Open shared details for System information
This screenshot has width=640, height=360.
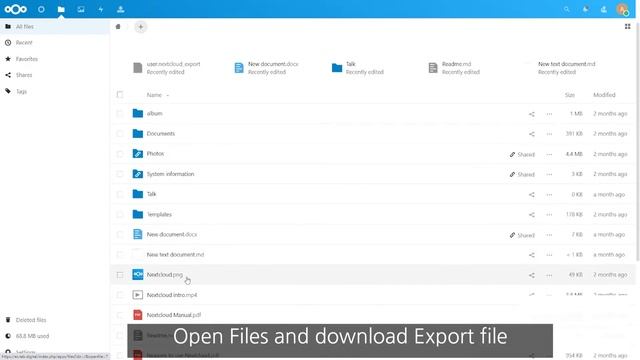pyautogui.click(x=522, y=174)
